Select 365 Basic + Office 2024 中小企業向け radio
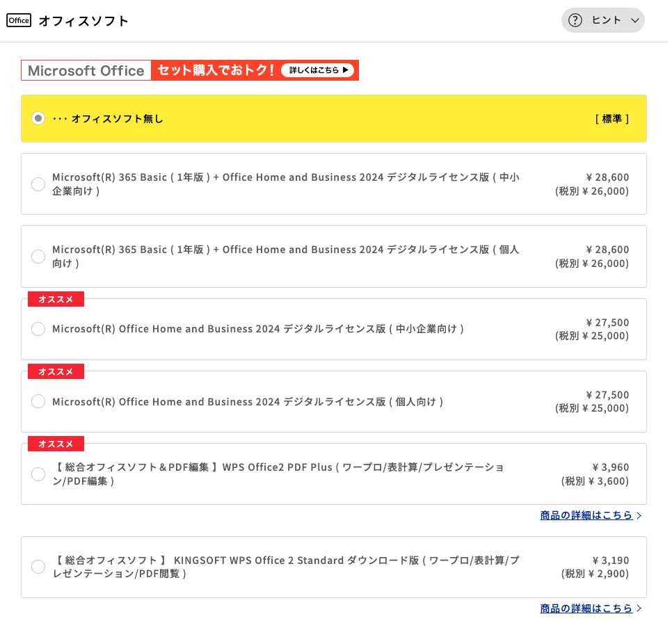Viewport: 672px width, 621px height. pos(38,184)
